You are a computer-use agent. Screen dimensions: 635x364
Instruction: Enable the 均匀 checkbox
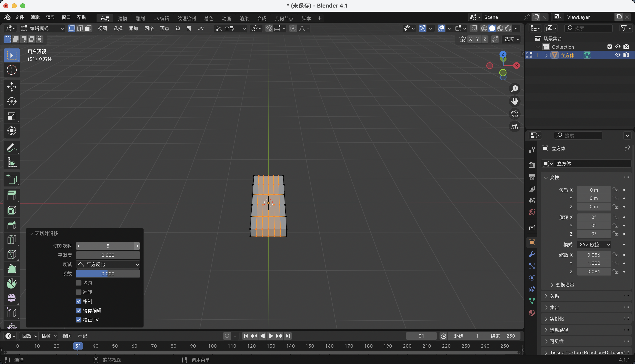click(x=79, y=283)
